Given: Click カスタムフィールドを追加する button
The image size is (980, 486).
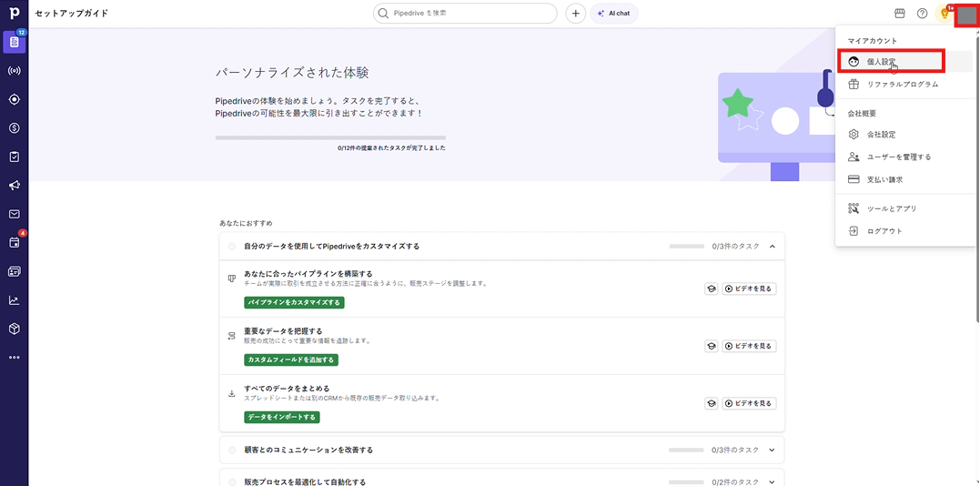Looking at the screenshot, I should point(290,360).
